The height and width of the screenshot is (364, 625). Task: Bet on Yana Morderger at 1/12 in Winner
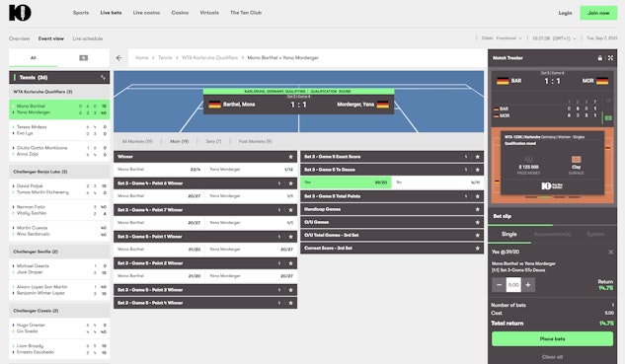point(252,170)
